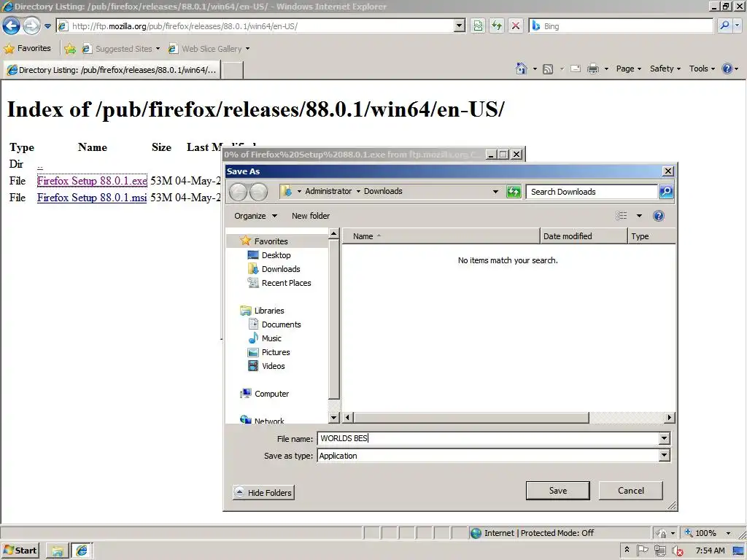Sort by the Date modified column header
Viewport: 747px width, 560px height.
tap(584, 236)
